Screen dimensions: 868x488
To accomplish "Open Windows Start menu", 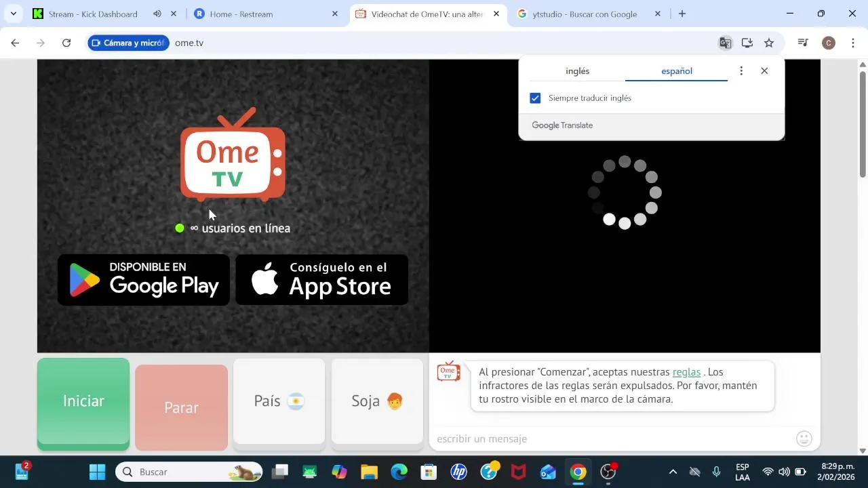I will [x=98, y=472].
